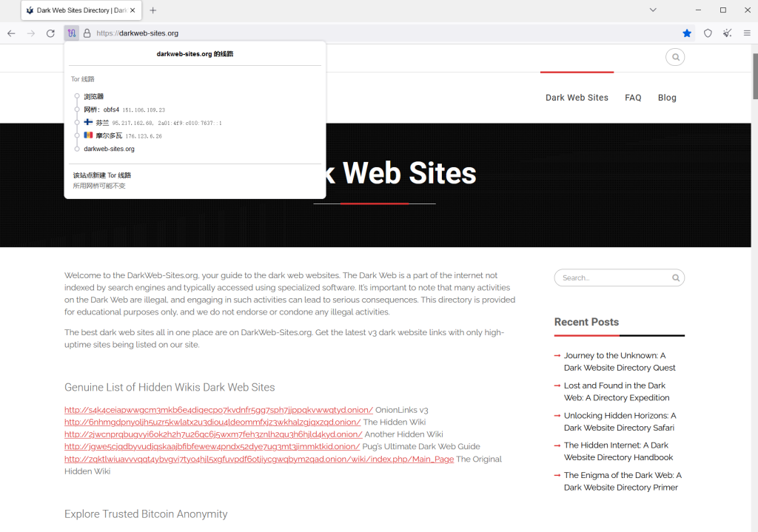758x532 pixels.
Task: Open the Blog navigation menu item
Action: [x=667, y=98]
